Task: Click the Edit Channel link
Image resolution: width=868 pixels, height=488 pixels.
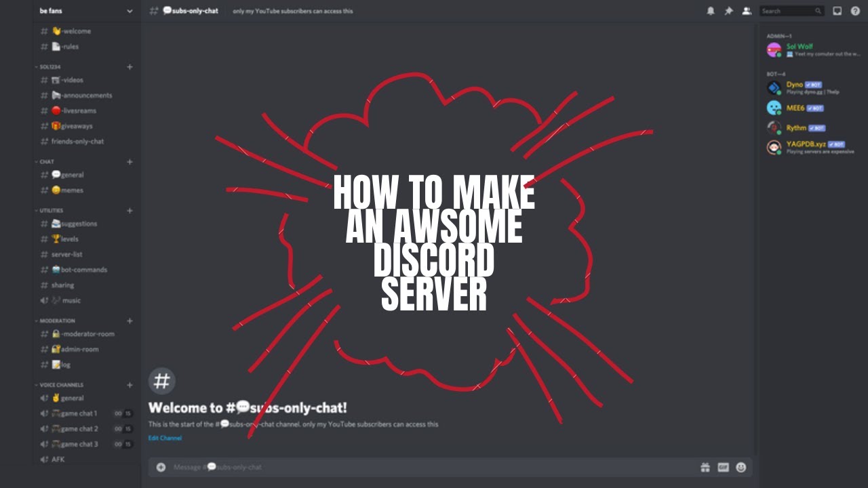Action: tap(165, 438)
